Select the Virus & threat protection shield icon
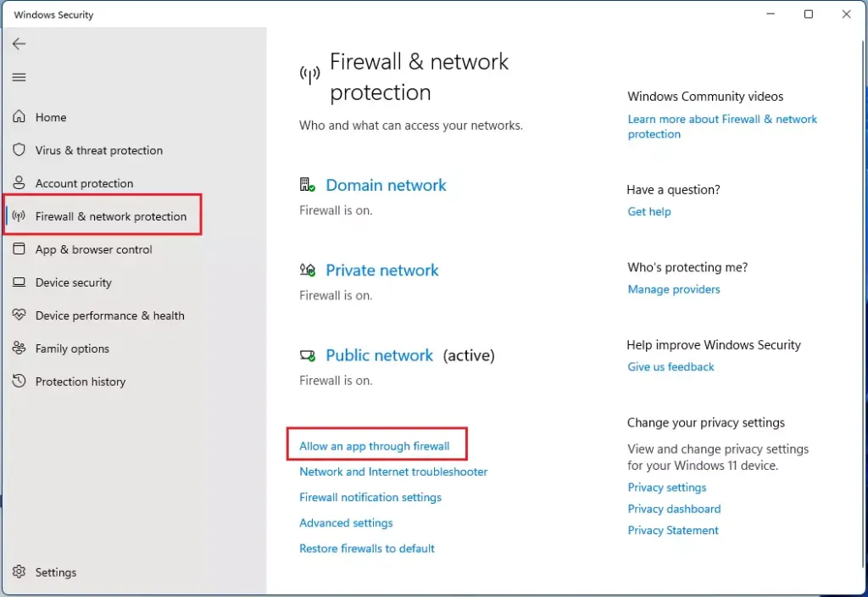This screenshot has width=868, height=597. (19, 149)
